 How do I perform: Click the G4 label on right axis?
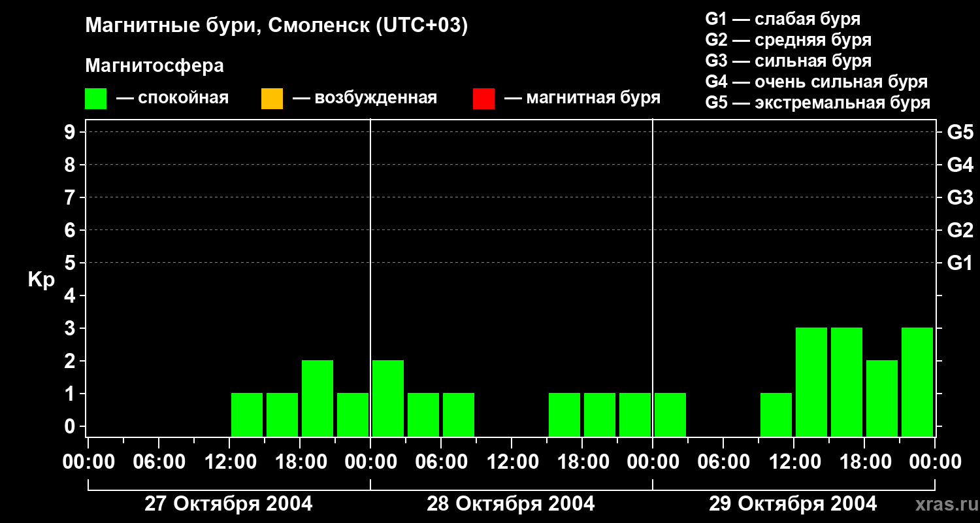click(x=960, y=165)
